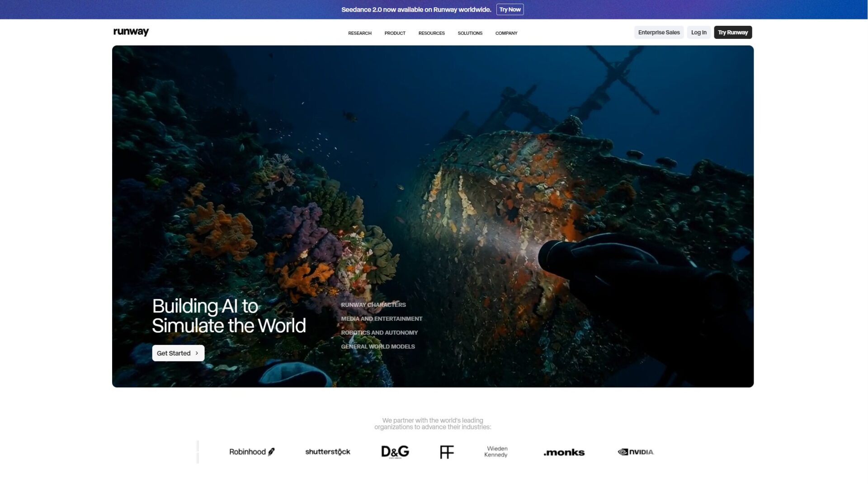Viewport: 868px width, 484px height.
Task: Expand the Resources navigation menu
Action: click(431, 33)
